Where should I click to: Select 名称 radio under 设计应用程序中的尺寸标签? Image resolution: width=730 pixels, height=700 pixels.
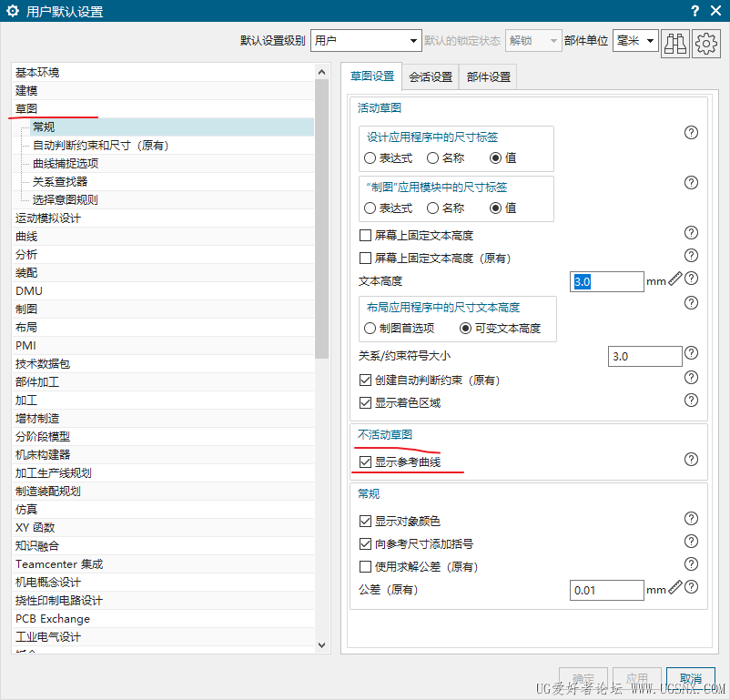[x=432, y=158]
